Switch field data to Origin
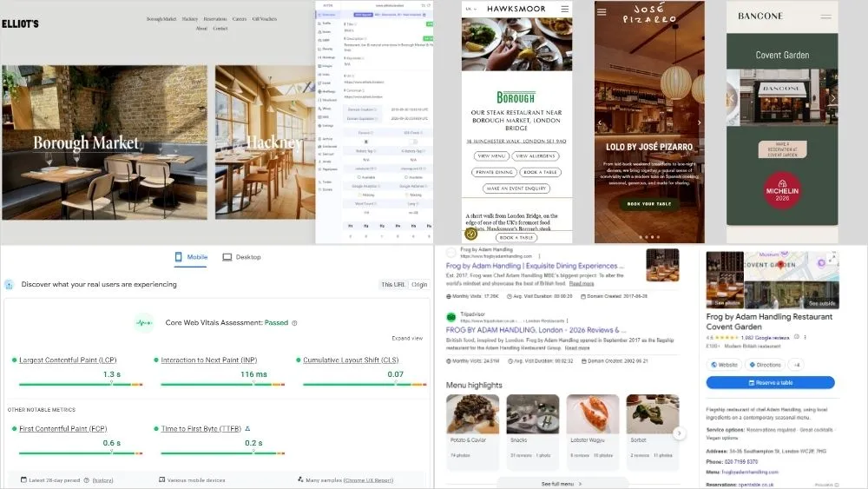 click(x=419, y=284)
